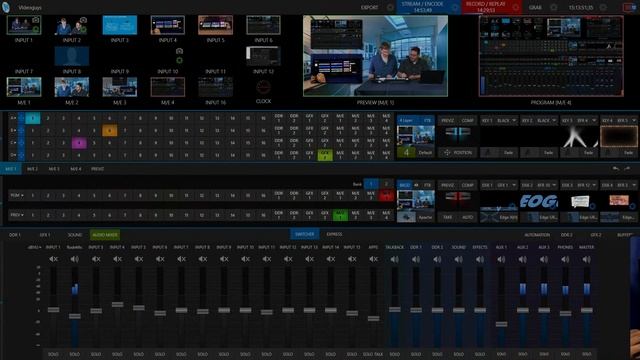Open the DSK 2 source dropdown
640x360 pixels.
(554, 185)
